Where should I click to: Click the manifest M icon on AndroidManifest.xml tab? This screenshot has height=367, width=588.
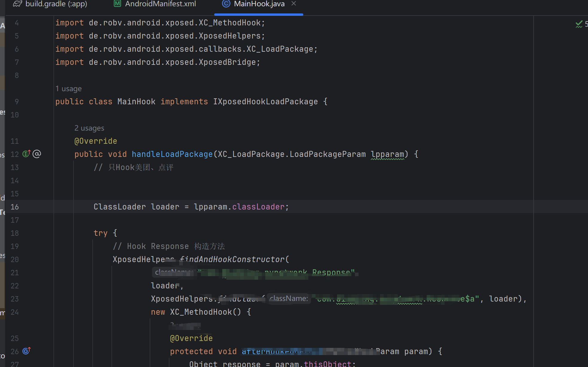coord(117,4)
